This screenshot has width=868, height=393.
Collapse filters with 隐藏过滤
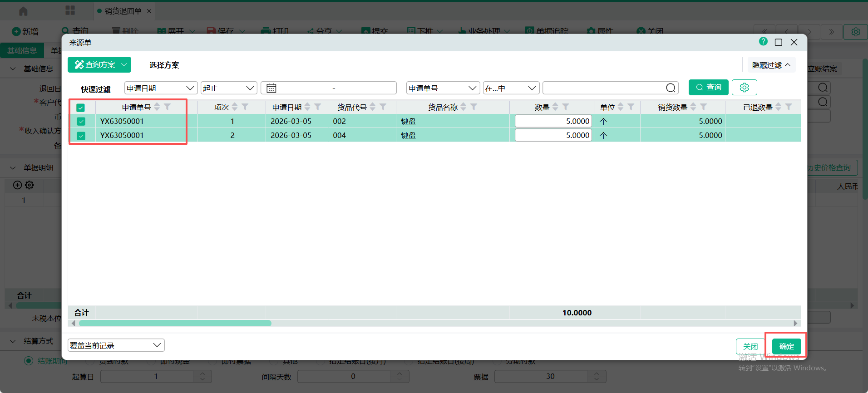tap(771, 65)
